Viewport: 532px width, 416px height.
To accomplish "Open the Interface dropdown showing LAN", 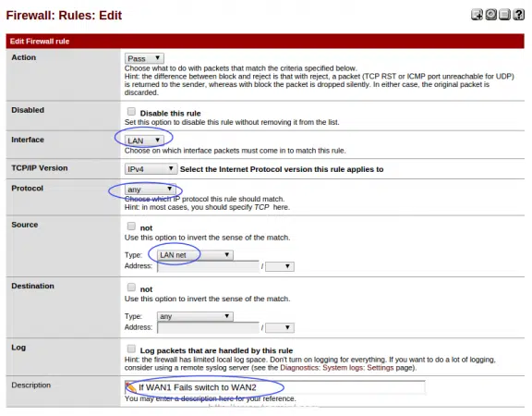I will click(144, 141).
